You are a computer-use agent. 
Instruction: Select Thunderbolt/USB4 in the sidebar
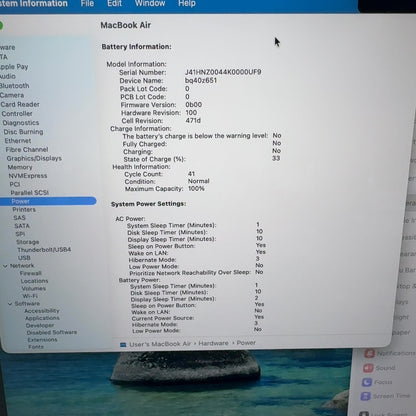pos(44,249)
